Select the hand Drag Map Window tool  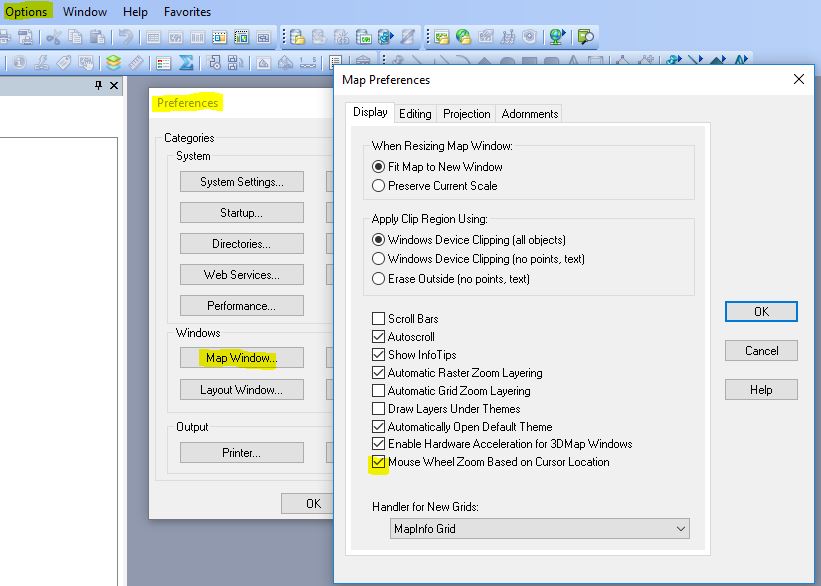[x=86, y=63]
